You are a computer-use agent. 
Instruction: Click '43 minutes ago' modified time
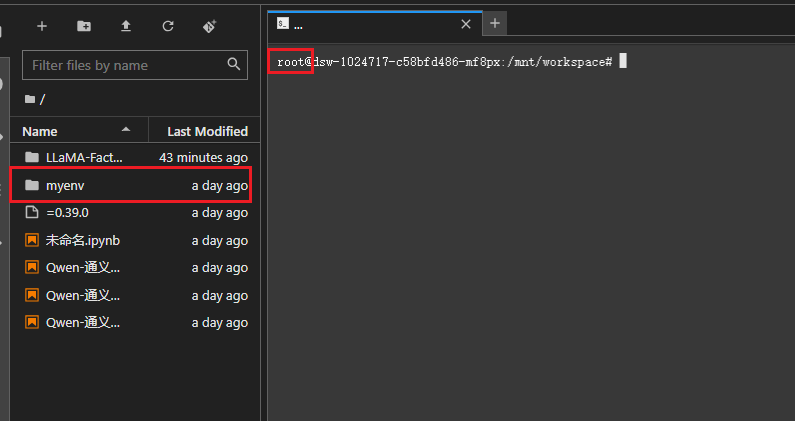coord(203,158)
